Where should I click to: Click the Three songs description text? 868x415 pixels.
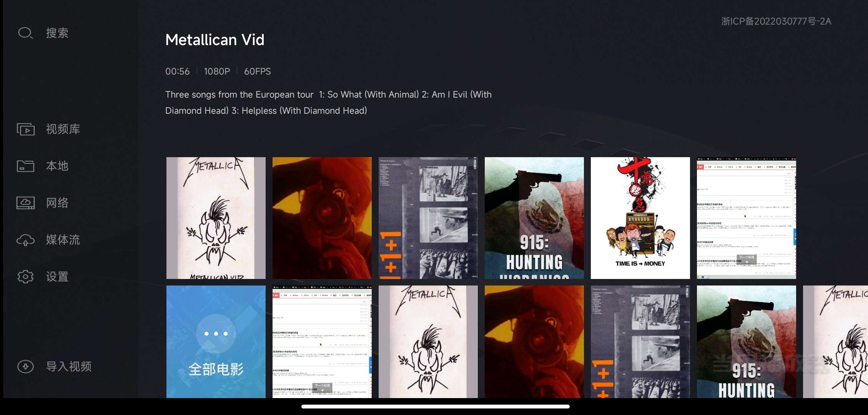[x=328, y=103]
